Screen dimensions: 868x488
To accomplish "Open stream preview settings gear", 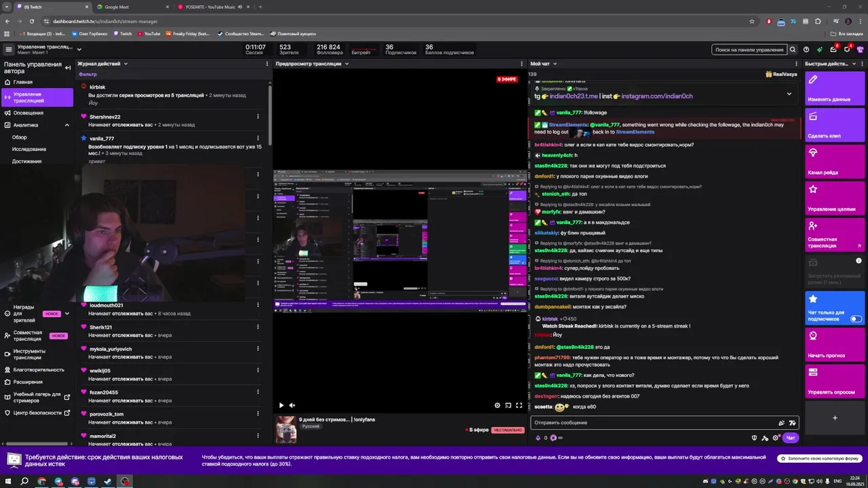I will (x=497, y=405).
